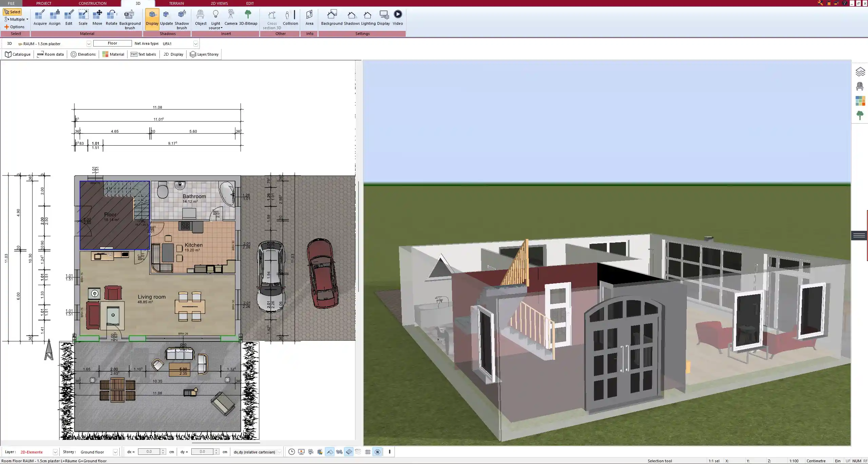The height and width of the screenshot is (464, 868).
Task: Insert a Camera
Action: (231, 18)
